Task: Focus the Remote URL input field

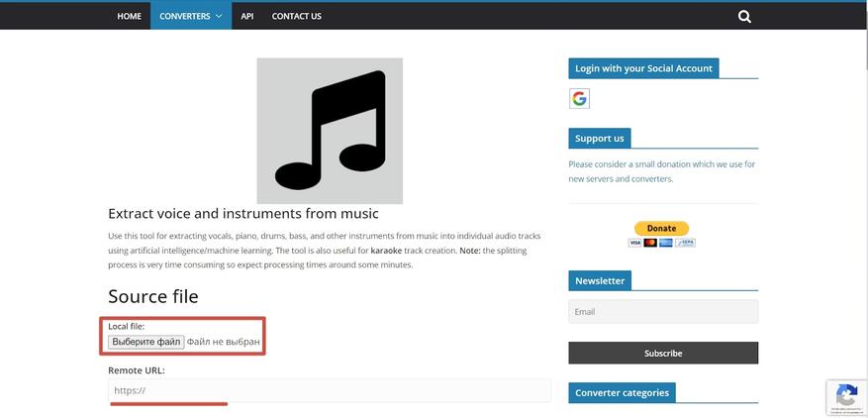Action: [330, 390]
